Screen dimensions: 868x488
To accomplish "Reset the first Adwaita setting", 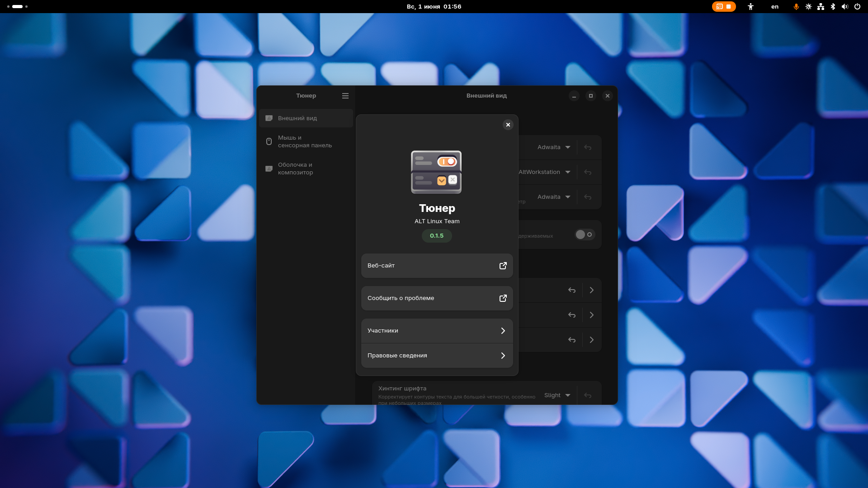I will point(588,147).
